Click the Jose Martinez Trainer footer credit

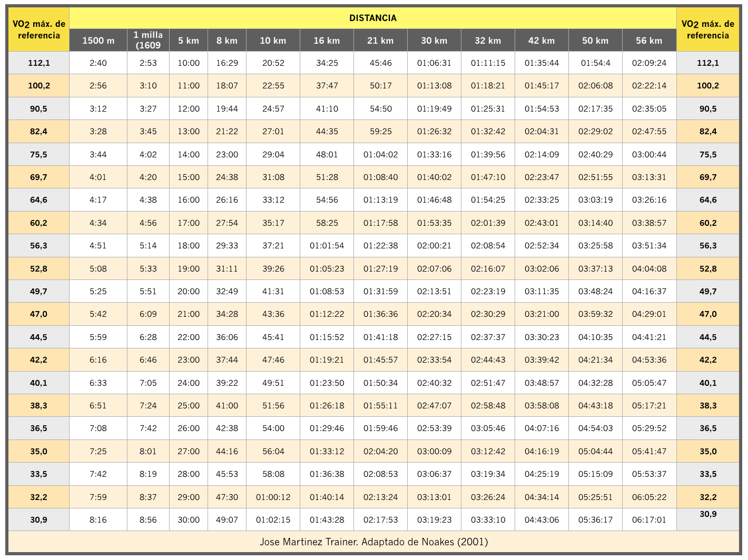point(373,542)
